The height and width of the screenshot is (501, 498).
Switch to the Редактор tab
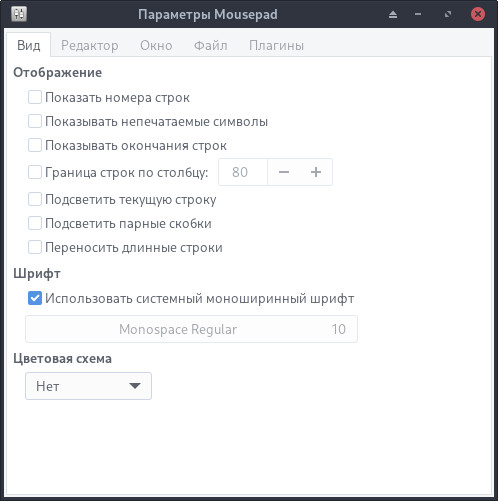(90, 45)
